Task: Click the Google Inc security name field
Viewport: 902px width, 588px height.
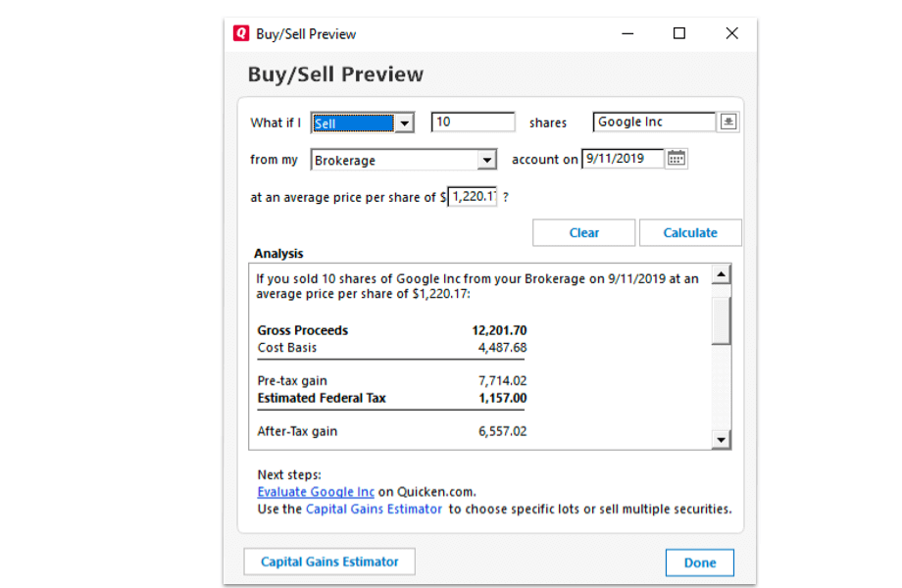Action: tap(654, 122)
